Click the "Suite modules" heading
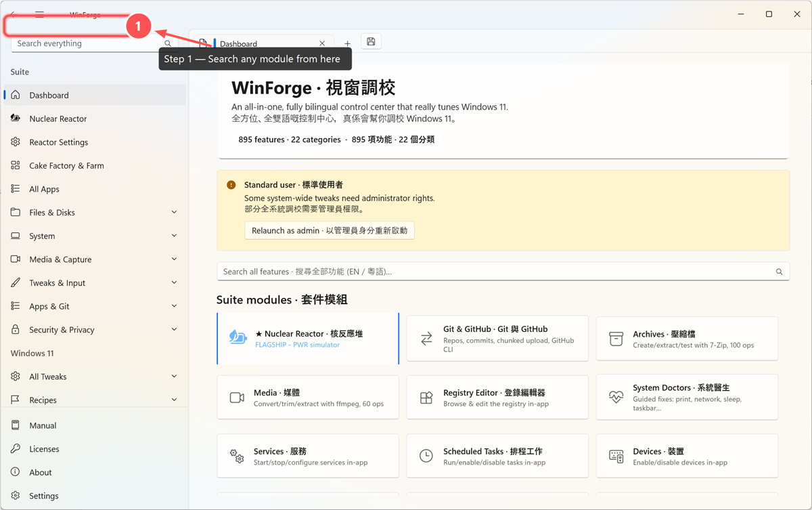The image size is (812, 510). 282,299
